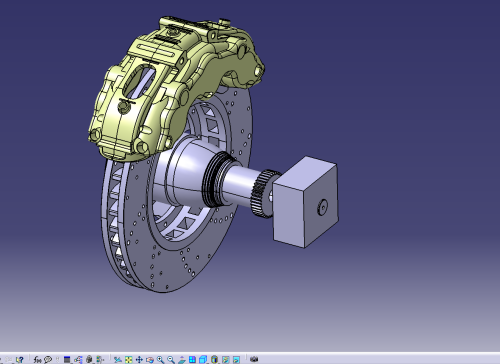Viewport: 500px width, 364px height.
Task: Click the Swap Visible Space icon
Action: 236,360
